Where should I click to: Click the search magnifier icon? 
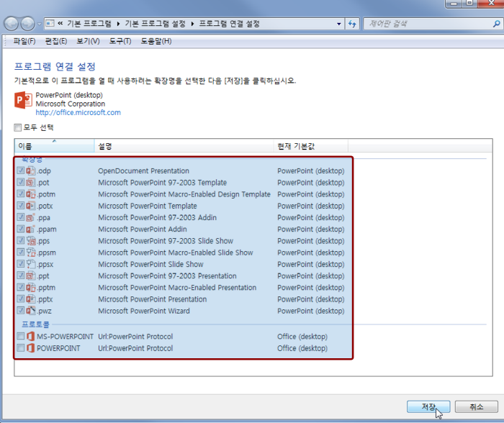click(496, 24)
